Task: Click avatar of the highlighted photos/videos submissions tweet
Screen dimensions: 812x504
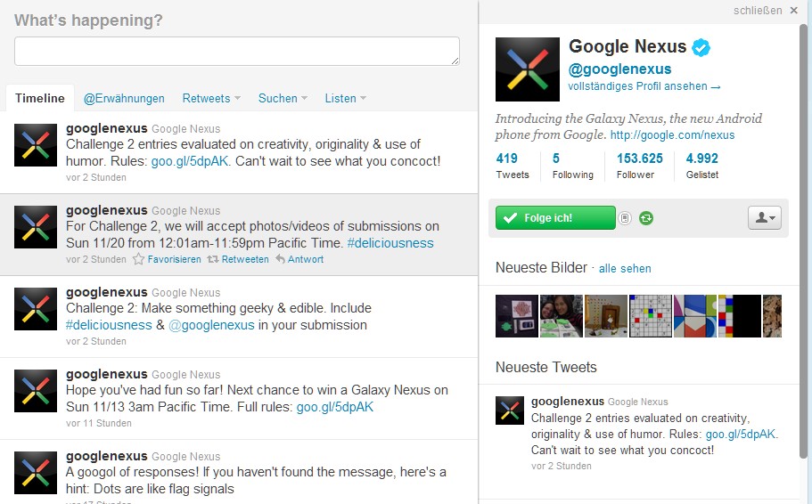Action: point(36,227)
